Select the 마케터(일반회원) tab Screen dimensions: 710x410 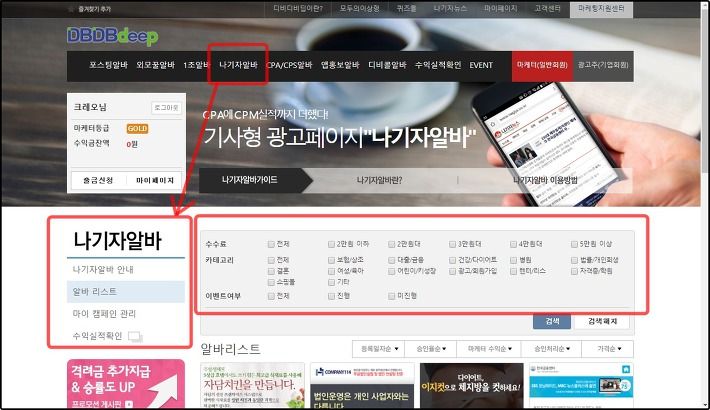tap(542, 65)
